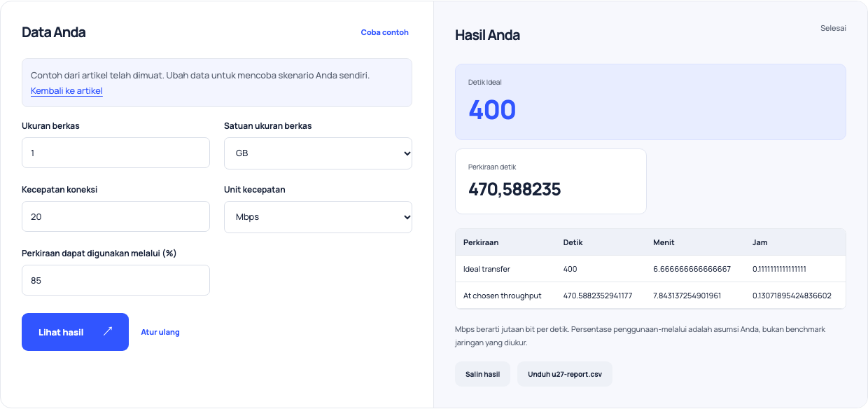Image resolution: width=868 pixels, height=409 pixels.
Task: Click the At chosen throughput row label
Action: click(x=503, y=296)
